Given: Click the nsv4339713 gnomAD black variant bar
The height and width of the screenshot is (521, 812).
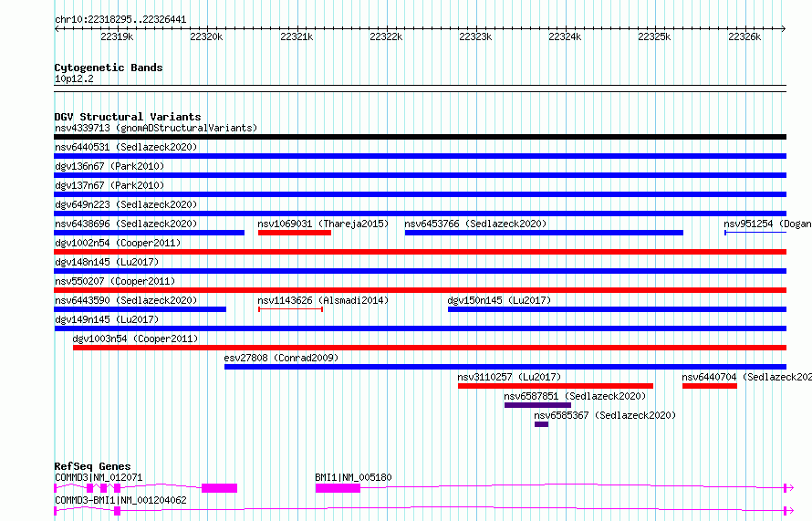Looking at the screenshot, I should pyautogui.click(x=420, y=137).
